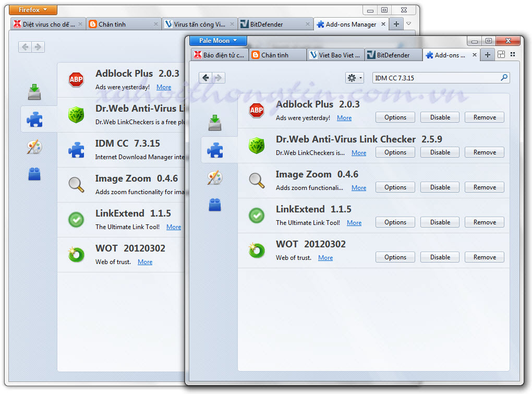This screenshot has width=532, height=394.
Task: Open Get Add-ons category in Pale Moon sidebar
Action: point(215,123)
